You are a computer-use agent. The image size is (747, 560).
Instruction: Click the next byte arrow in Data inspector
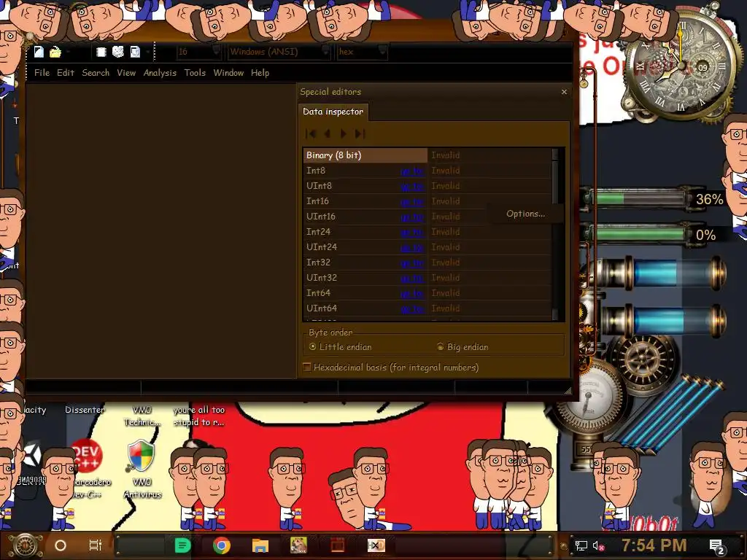[x=343, y=134]
